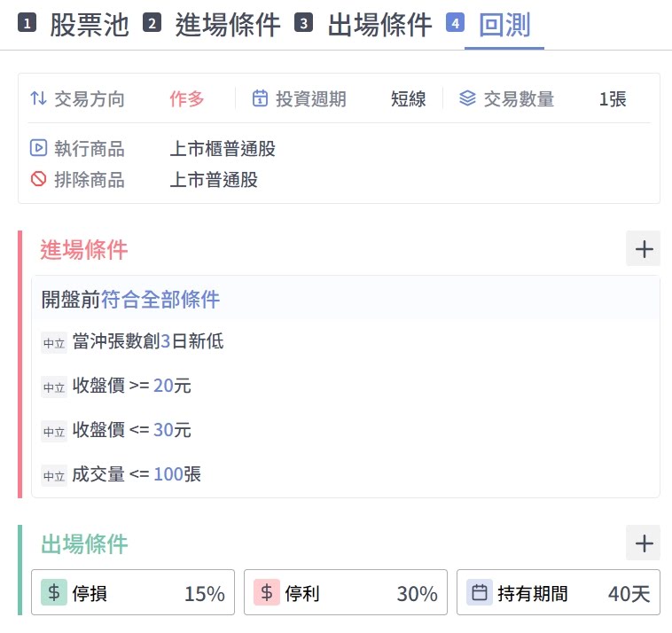
Task: Click the red dollar icon for 停利
Action: click(267, 593)
